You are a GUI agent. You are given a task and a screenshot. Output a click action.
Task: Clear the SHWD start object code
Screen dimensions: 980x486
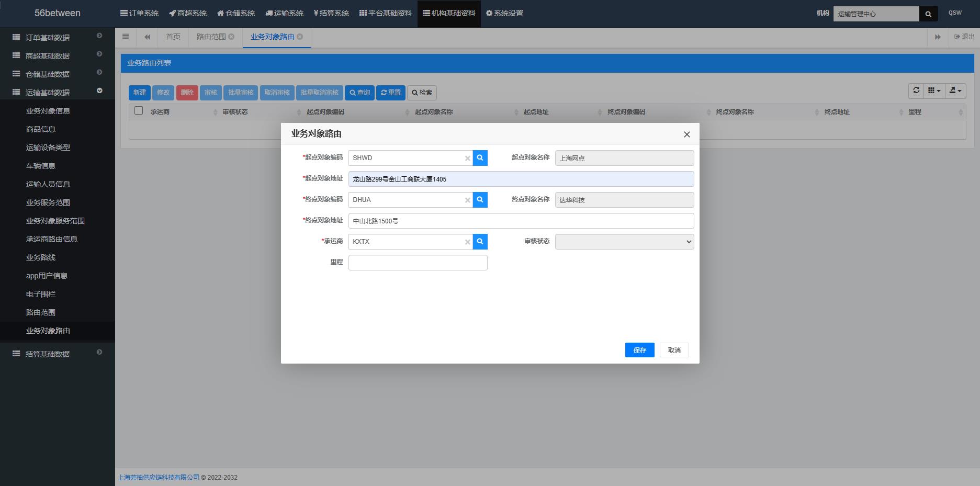point(467,158)
